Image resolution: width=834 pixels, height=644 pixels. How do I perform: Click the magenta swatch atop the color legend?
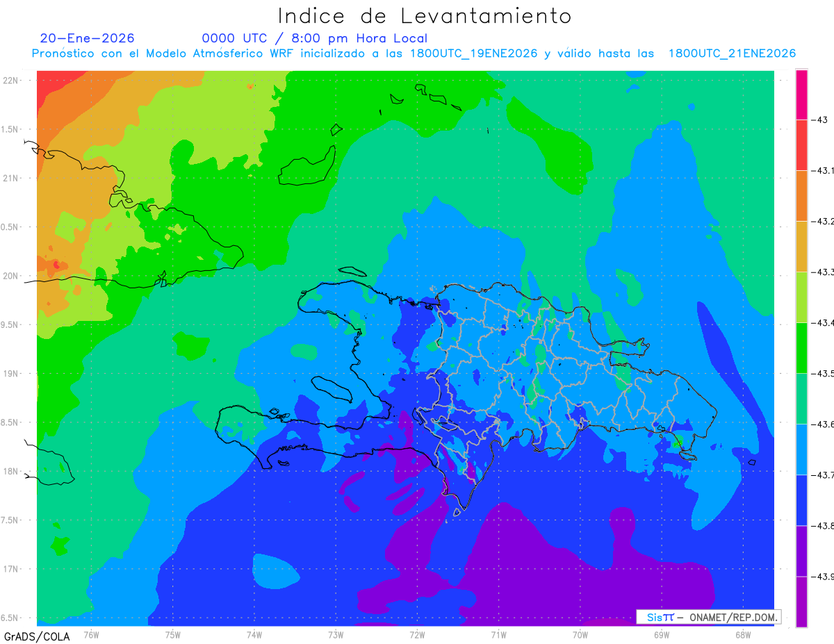[x=801, y=94]
